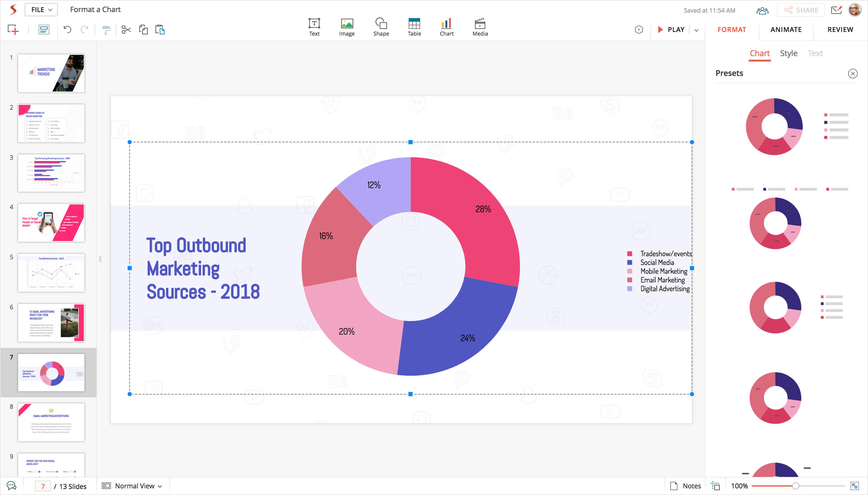Open the Style sub-tab
The image size is (868, 495).
tap(788, 53)
